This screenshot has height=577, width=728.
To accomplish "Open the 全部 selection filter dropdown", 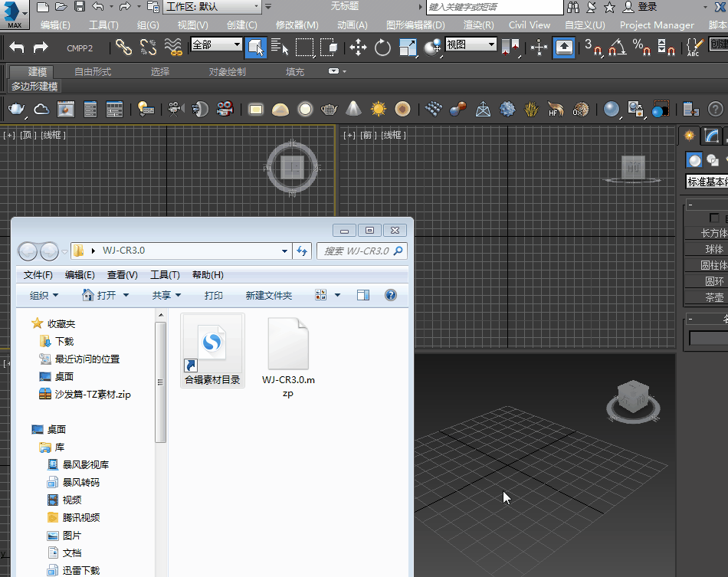I will 216,45.
